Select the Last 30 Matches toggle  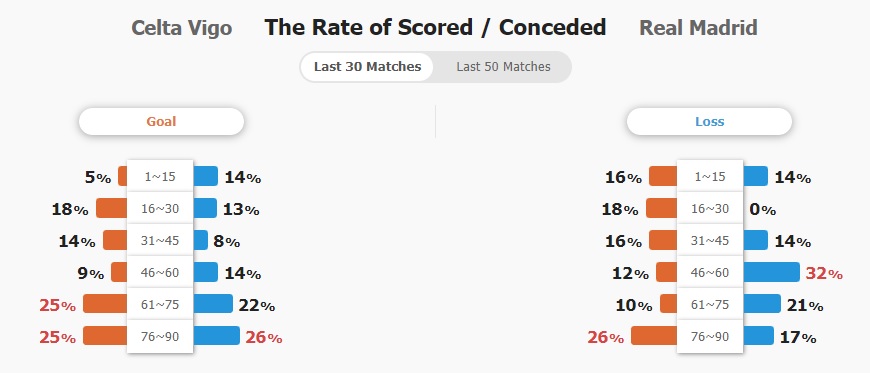point(367,67)
